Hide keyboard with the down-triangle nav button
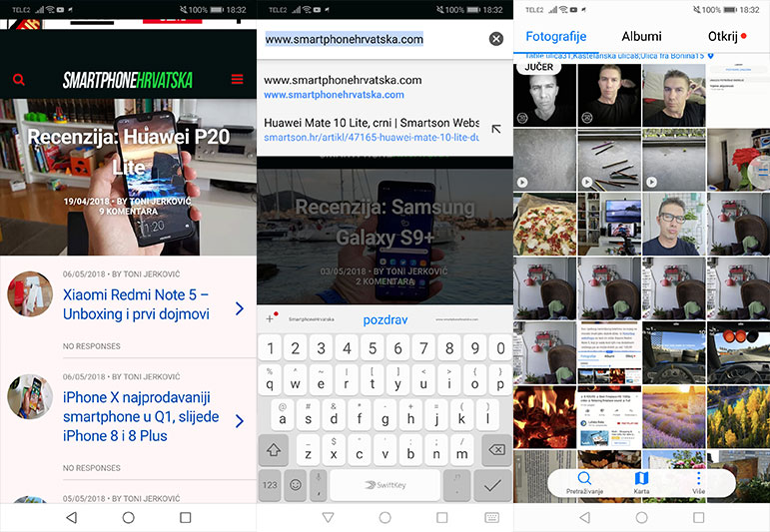770x532 pixels. (x=328, y=517)
